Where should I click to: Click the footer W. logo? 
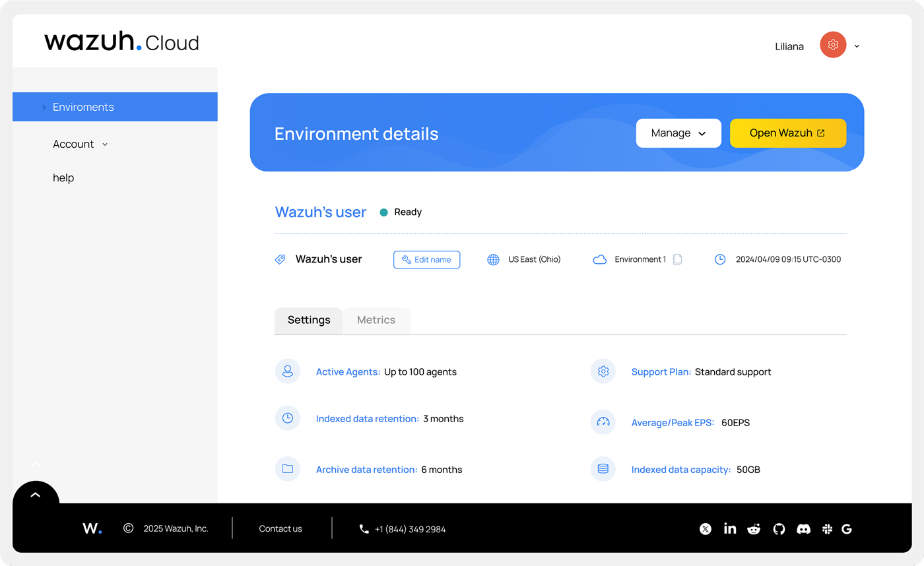(92, 528)
